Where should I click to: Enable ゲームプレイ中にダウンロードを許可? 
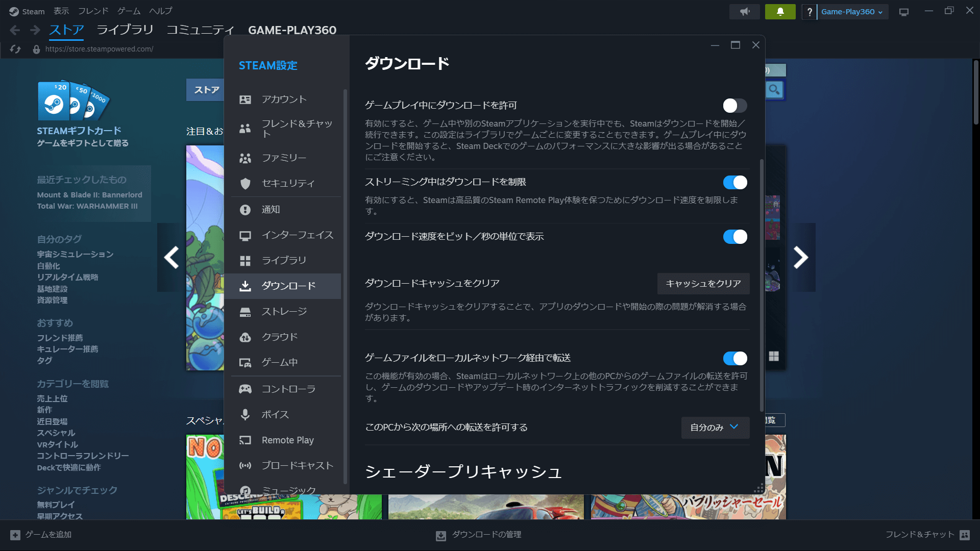[734, 106]
